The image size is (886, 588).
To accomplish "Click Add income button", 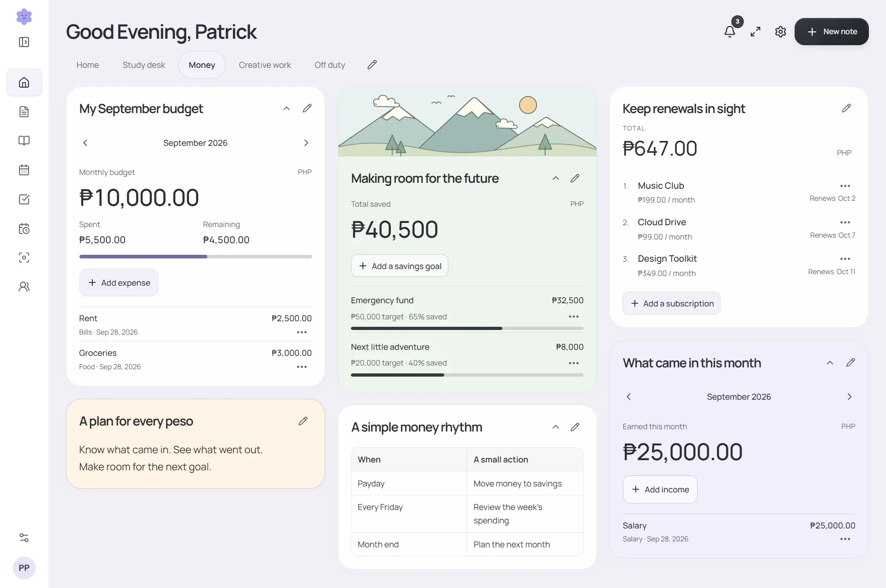I will coord(660,489).
